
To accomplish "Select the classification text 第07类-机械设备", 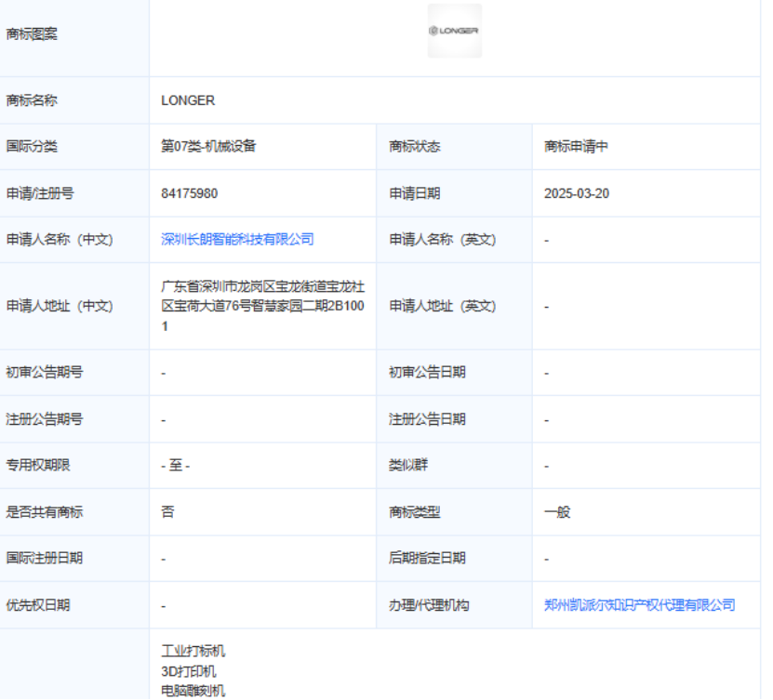I will pos(208,146).
